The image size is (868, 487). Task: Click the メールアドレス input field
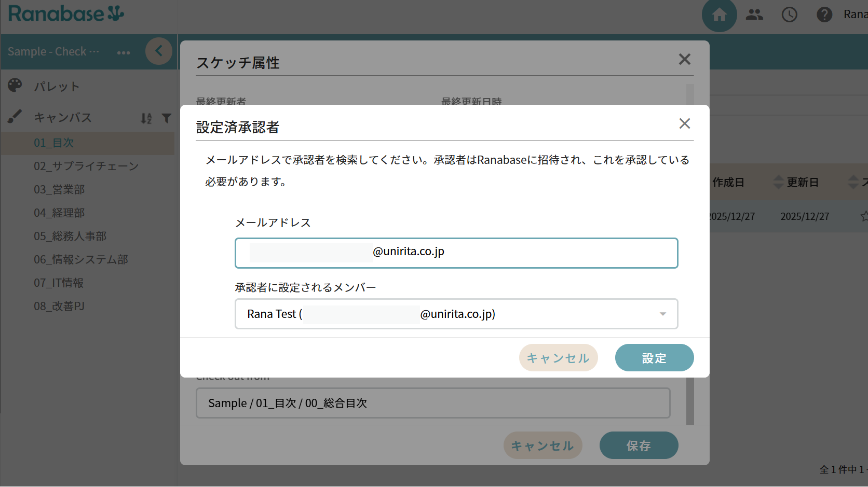coord(519,253)
